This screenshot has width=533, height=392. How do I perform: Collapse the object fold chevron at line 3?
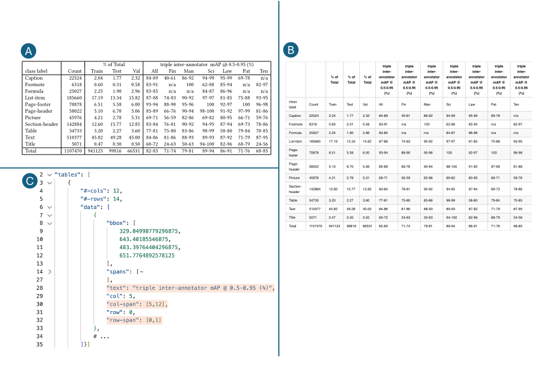[50, 183]
